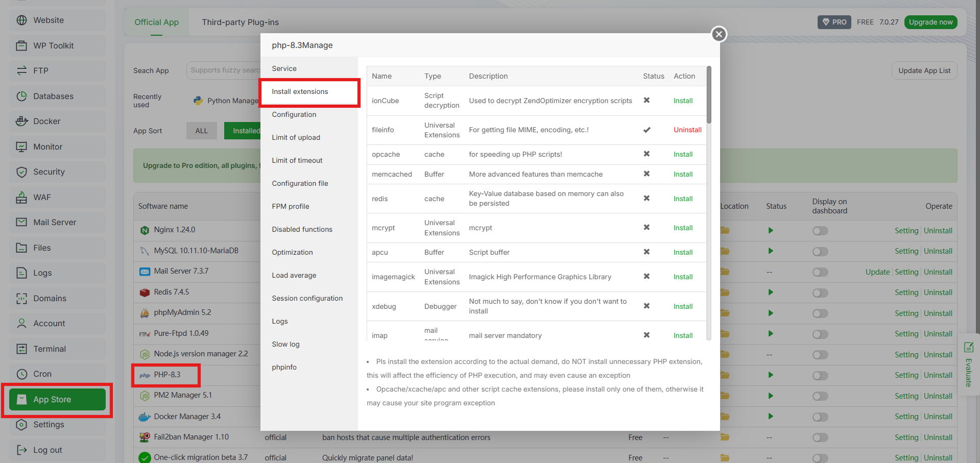This screenshot has width=980, height=463.
Task: Click the Domains sidebar icon
Action: 21,298
